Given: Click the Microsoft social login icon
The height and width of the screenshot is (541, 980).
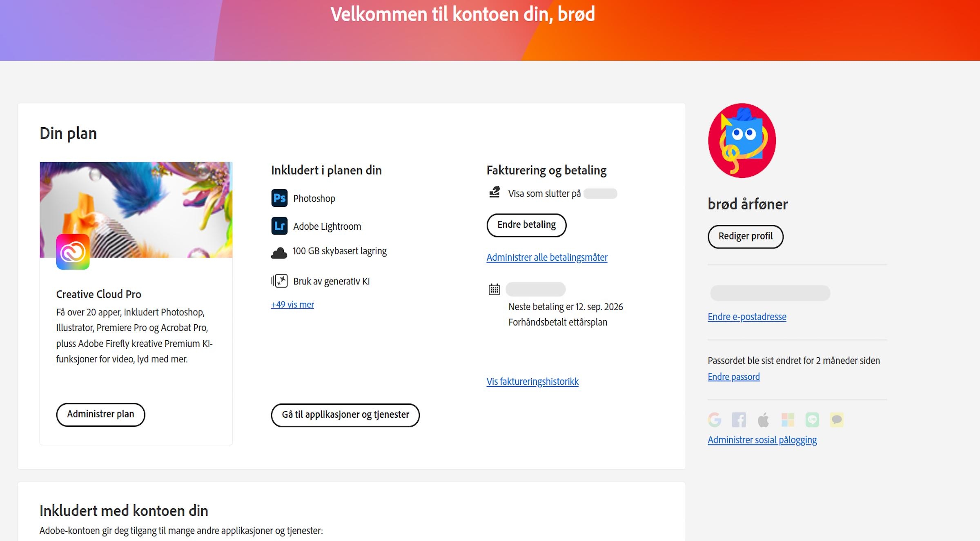Looking at the screenshot, I should (788, 419).
